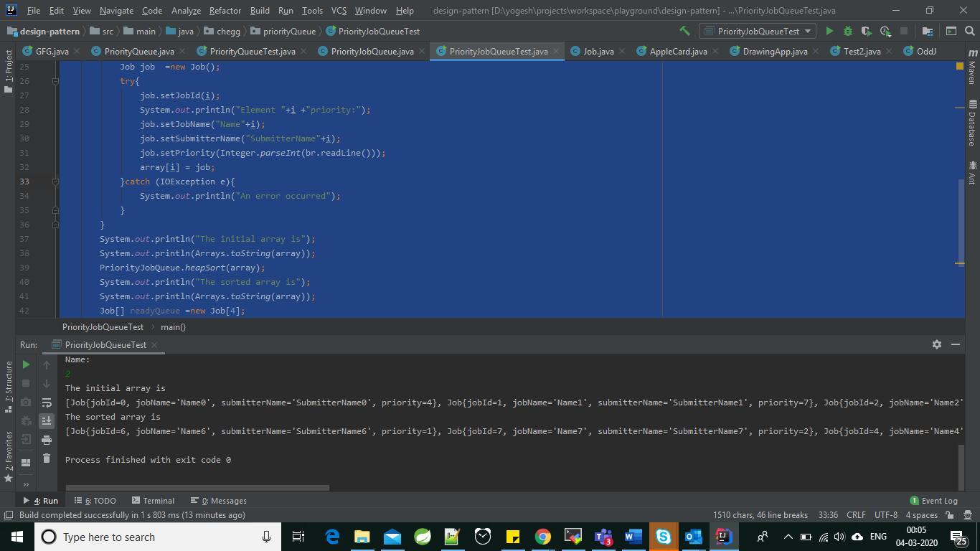The width and height of the screenshot is (980, 551).
Task: Print the console output using printer icon
Action: [x=47, y=440]
